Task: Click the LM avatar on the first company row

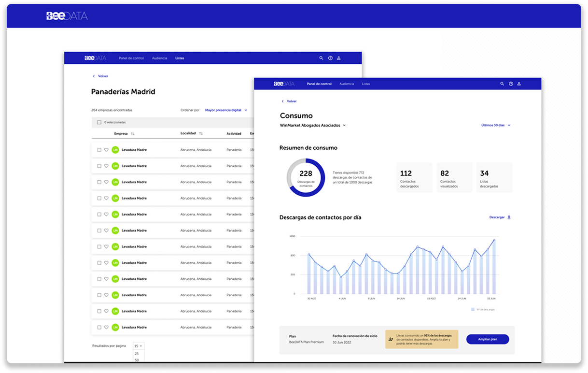Action: 115,150
